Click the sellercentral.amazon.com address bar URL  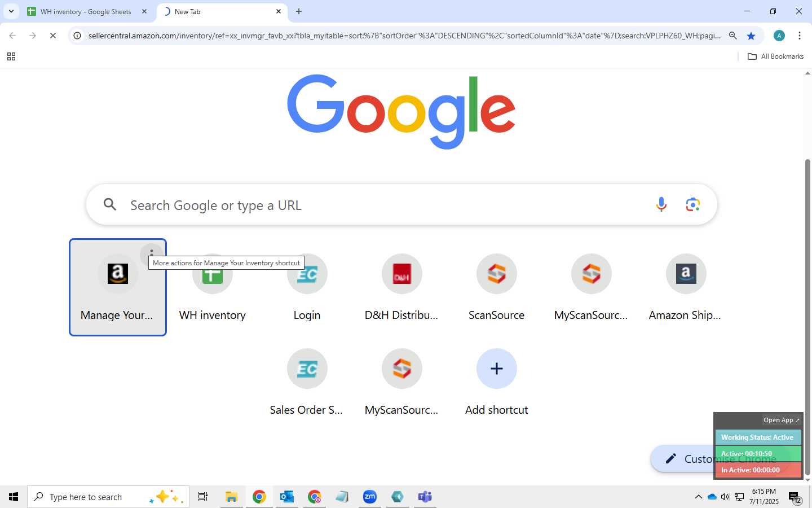click(x=404, y=36)
